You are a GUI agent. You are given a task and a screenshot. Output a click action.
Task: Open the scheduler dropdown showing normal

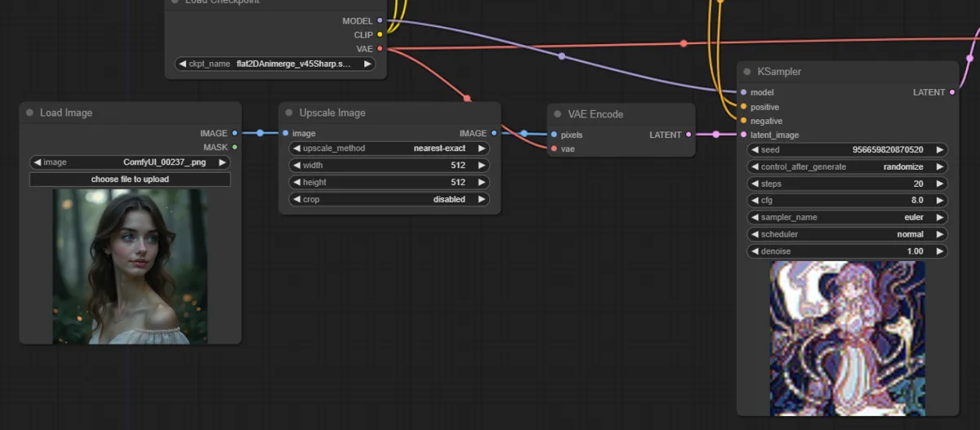click(x=848, y=234)
